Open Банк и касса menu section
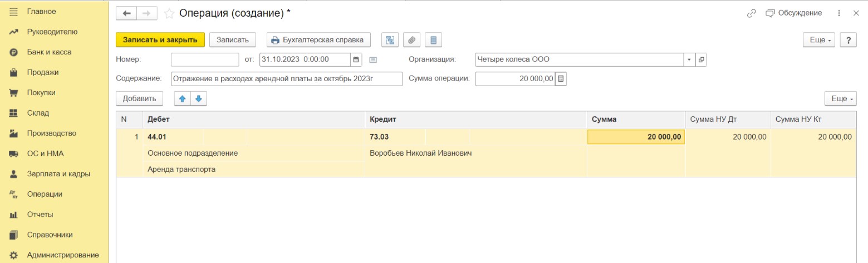This screenshot has width=868, height=263. (49, 52)
